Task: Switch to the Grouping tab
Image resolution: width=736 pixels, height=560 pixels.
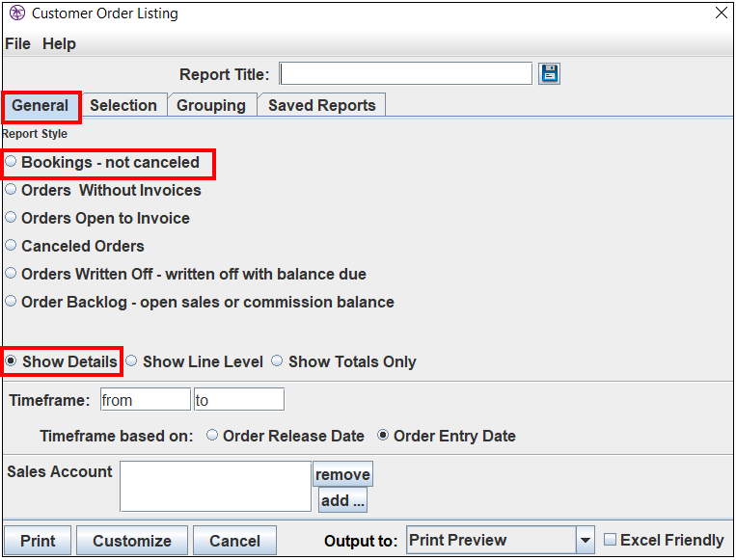Action: (x=211, y=105)
